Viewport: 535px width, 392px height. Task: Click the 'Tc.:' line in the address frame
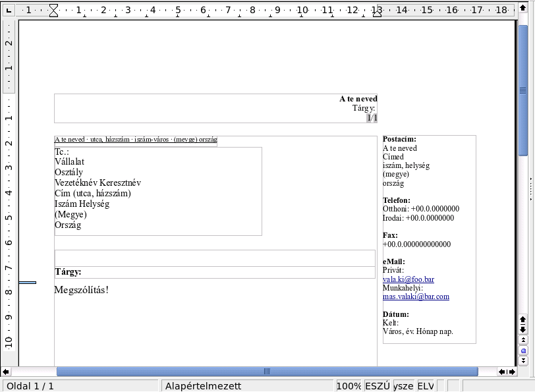click(62, 152)
